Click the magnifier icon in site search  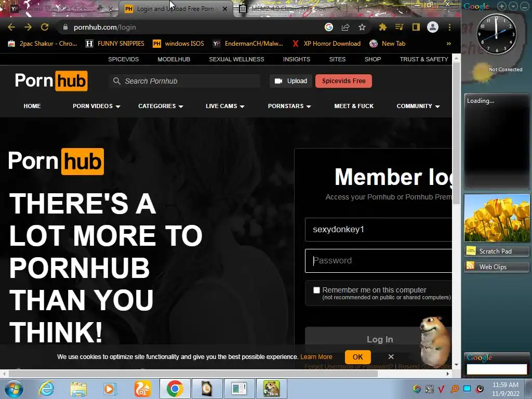click(117, 81)
